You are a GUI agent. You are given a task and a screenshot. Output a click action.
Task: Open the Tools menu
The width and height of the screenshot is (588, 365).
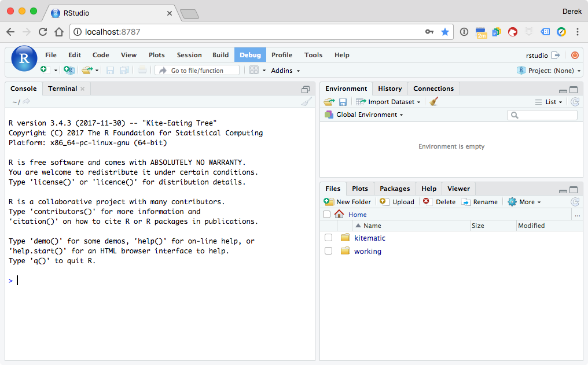point(314,55)
